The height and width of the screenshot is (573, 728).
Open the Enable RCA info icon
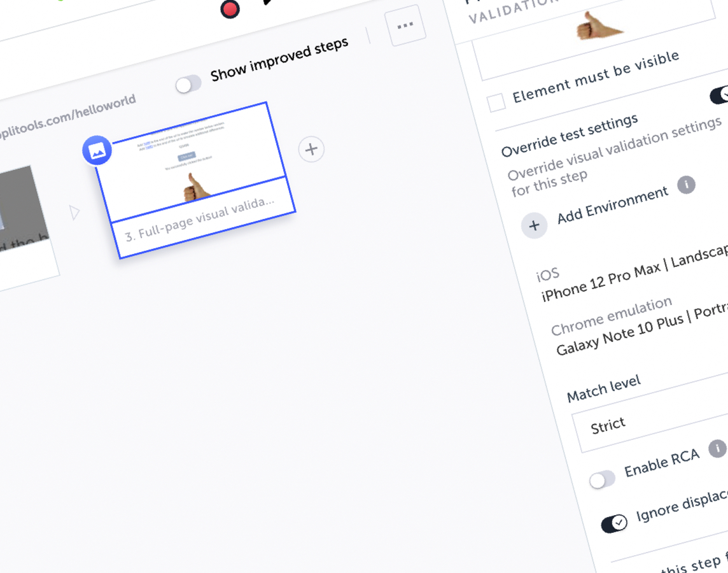click(x=717, y=448)
